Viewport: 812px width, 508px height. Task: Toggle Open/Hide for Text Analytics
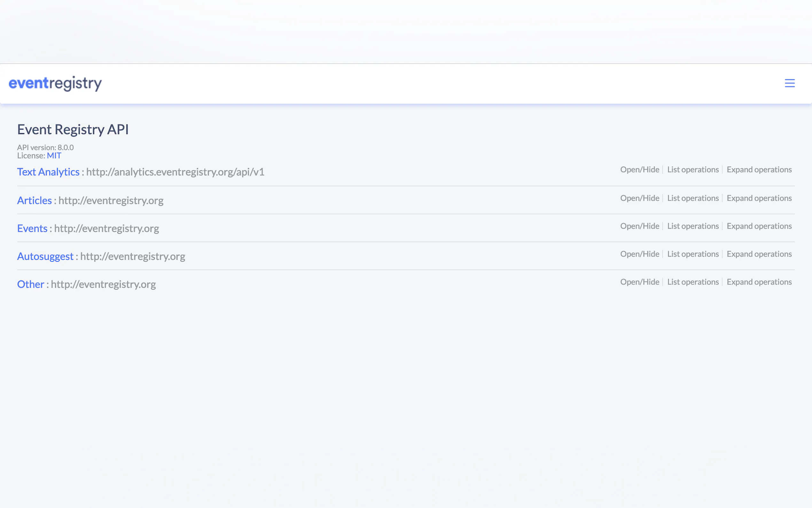[x=639, y=170]
